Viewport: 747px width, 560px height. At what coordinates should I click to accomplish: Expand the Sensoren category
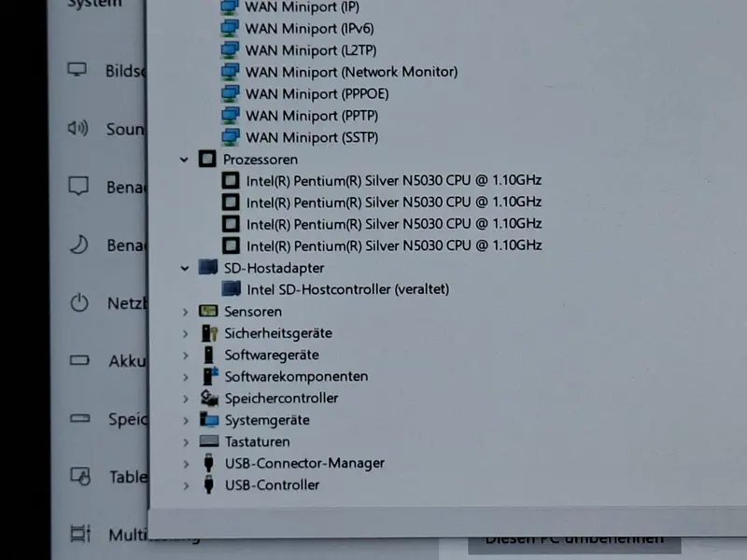pos(185,312)
